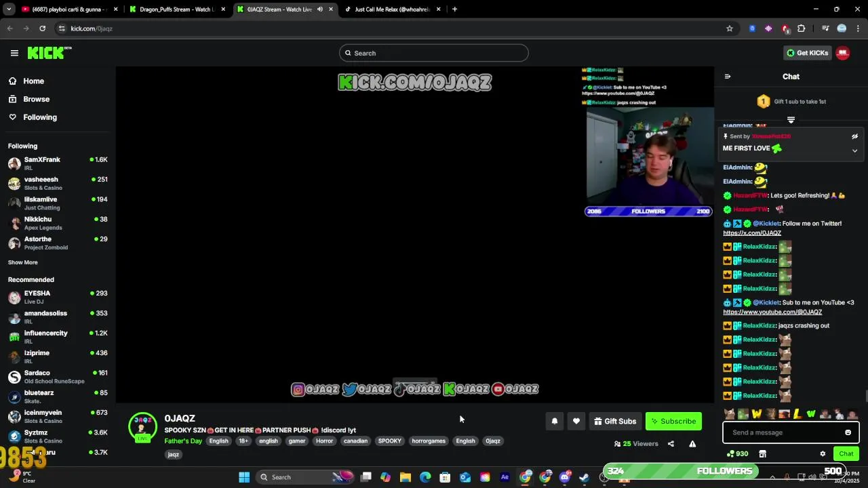
Task: Open the browser extensions puzzle icon
Action: click(802, 28)
